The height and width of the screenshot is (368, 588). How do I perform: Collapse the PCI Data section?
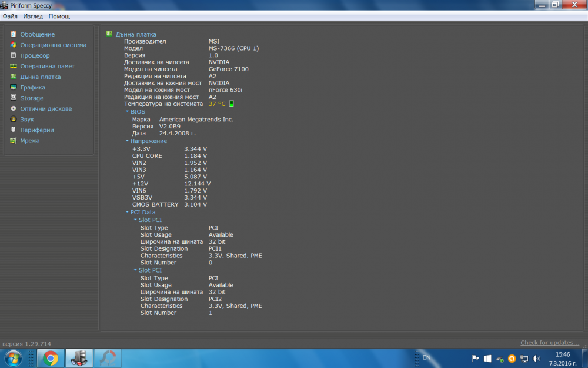pos(127,212)
